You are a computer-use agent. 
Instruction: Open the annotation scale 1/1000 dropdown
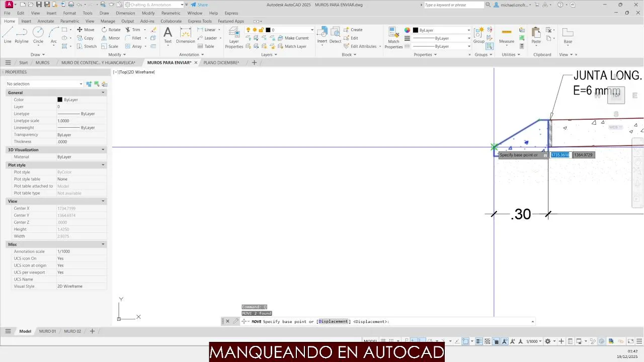(534, 341)
